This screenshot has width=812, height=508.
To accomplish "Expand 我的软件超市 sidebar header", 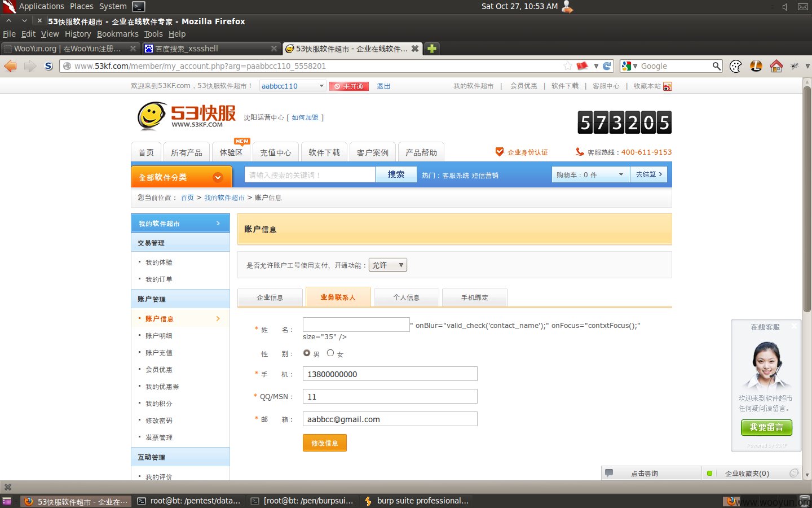I will [180, 224].
